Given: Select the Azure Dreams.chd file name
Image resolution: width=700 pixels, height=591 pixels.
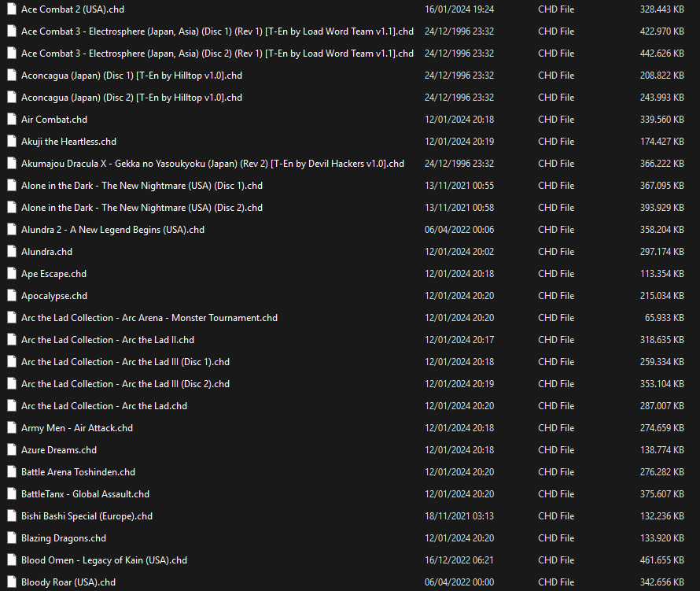Looking at the screenshot, I should [x=59, y=450].
